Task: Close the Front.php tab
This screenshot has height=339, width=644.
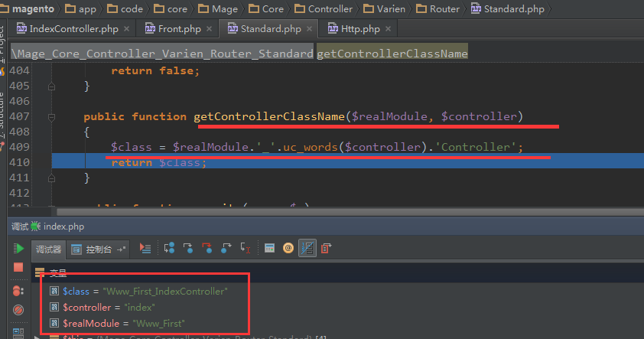Action: point(209,29)
